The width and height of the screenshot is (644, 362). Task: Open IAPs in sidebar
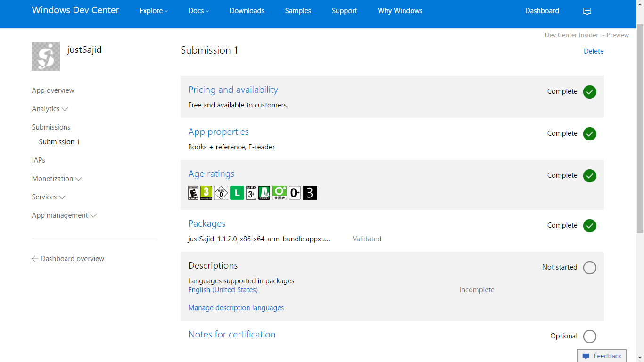(x=39, y=160)
